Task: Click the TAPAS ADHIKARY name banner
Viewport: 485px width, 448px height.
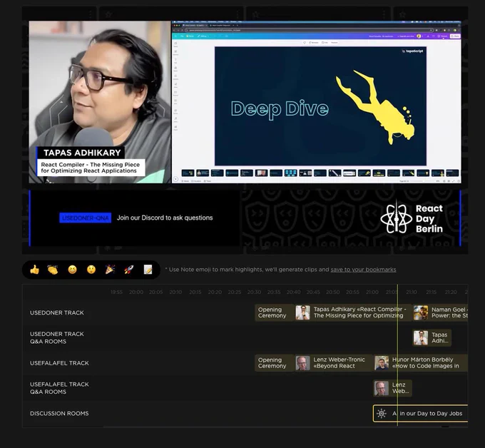Action: (81, 153)
